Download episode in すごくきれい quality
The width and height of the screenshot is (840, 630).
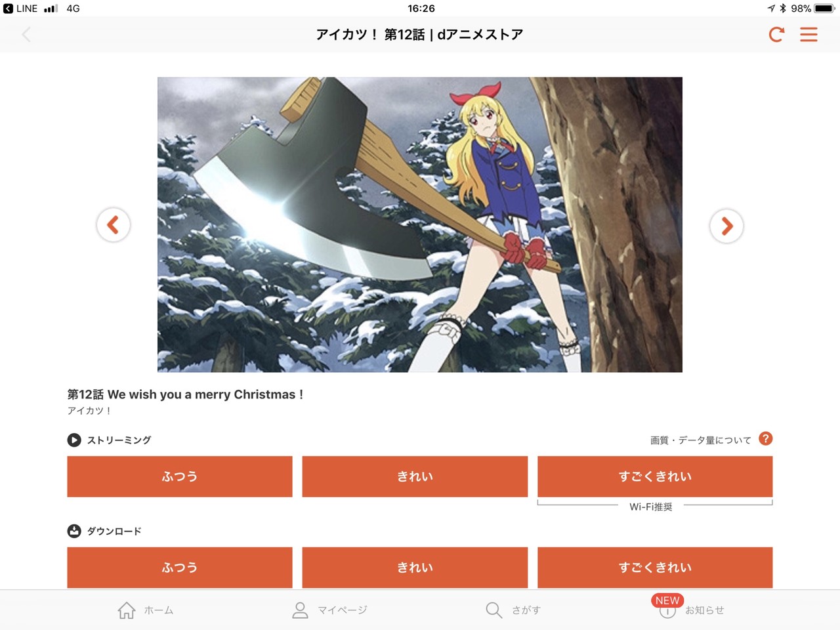point(655,568)
